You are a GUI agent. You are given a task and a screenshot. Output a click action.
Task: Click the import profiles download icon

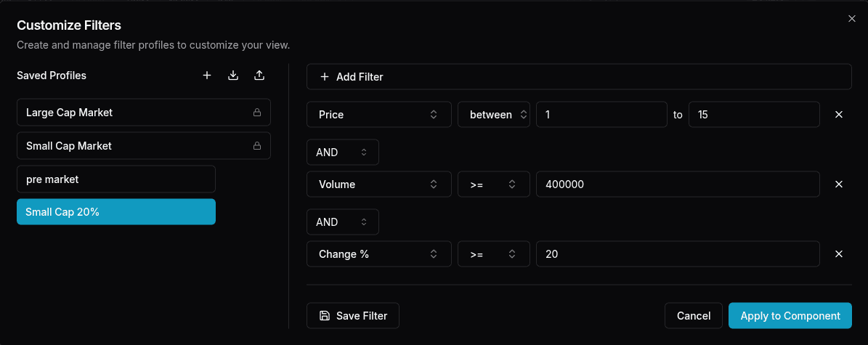point(233,76)
